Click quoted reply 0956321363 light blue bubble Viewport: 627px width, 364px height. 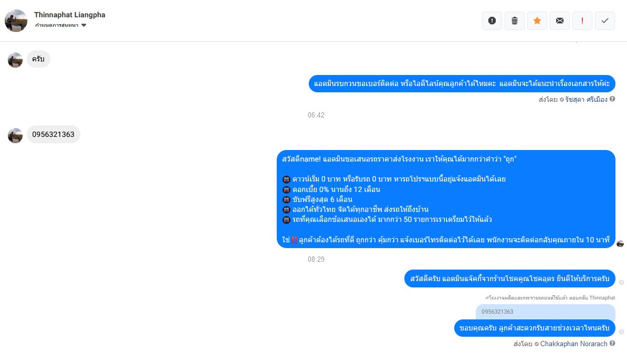[545, 312]
